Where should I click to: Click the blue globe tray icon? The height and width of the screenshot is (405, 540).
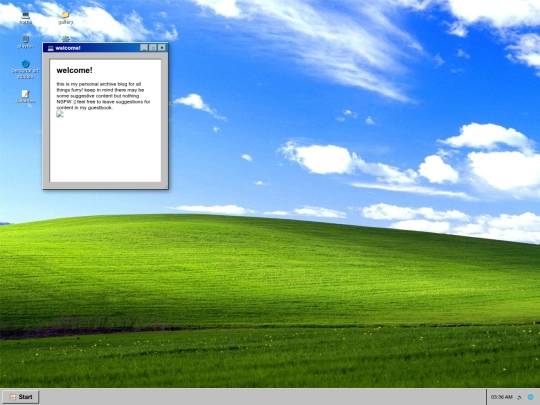coord(530,397)
